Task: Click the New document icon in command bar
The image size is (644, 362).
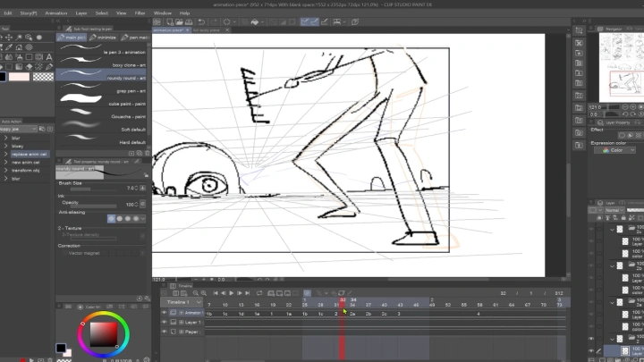Action: pos(170,21)
